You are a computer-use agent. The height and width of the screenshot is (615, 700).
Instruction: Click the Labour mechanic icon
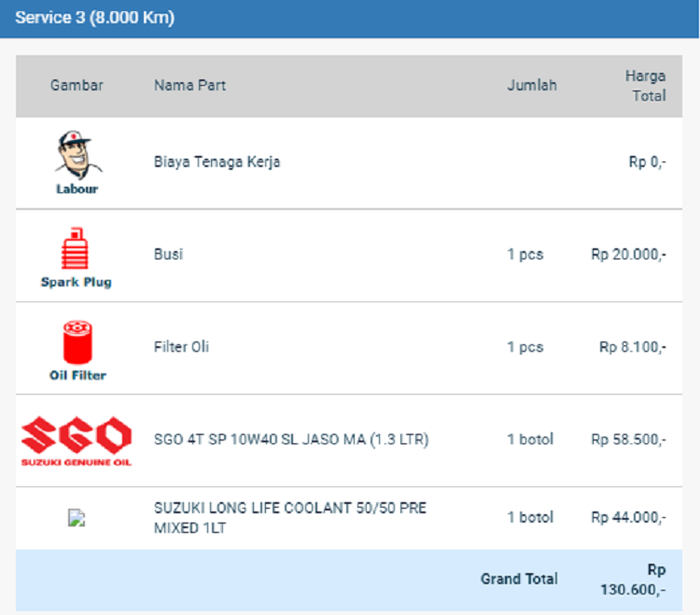pyautogui.click(x=76, y=162)
